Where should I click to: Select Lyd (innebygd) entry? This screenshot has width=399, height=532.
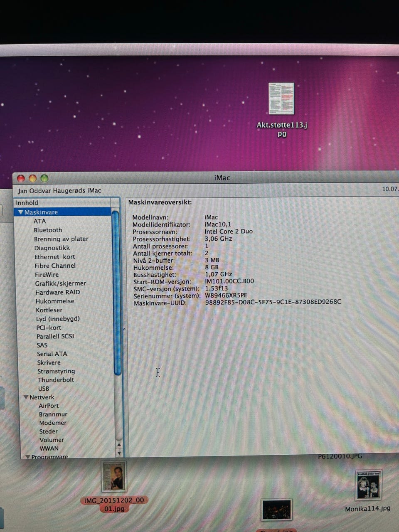tap(58, 319)
